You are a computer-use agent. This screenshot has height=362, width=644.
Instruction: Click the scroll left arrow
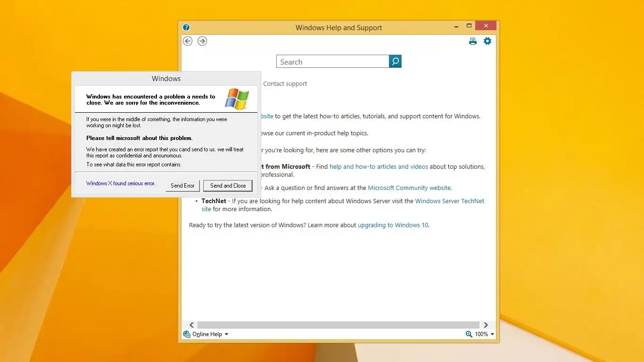pos(191,325)
